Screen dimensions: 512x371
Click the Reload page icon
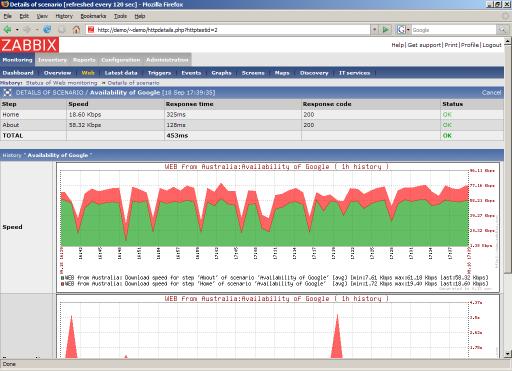click(x=47, y=30)
